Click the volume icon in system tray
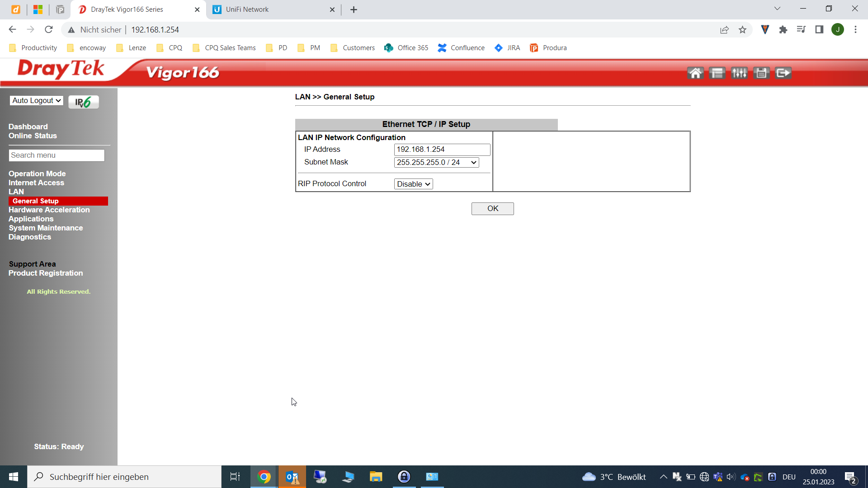 click(731, 477)
